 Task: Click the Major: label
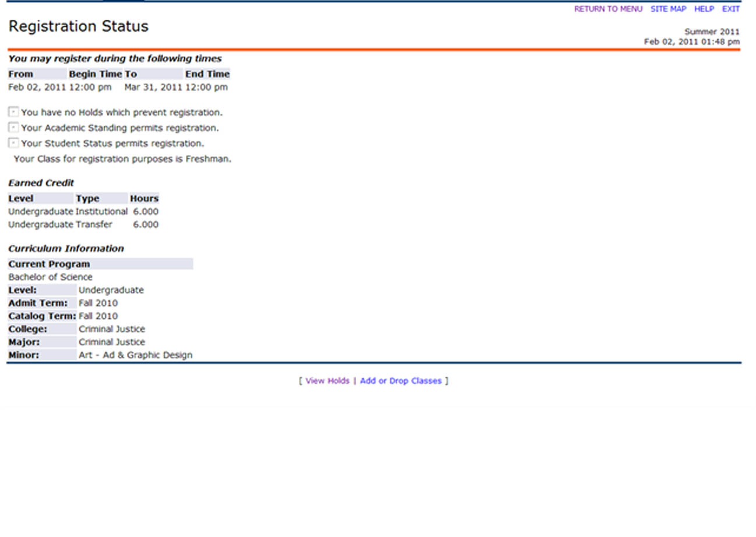point(42,342)
